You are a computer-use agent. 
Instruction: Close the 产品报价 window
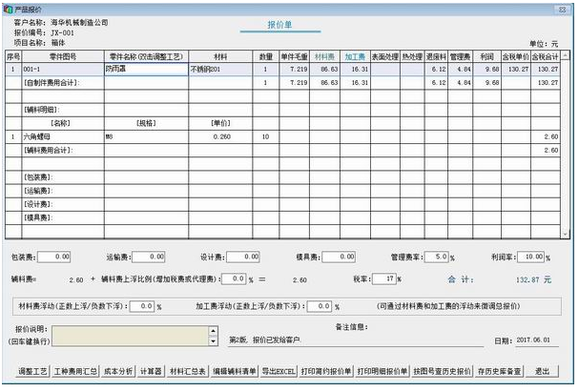[x=563, y=10]
